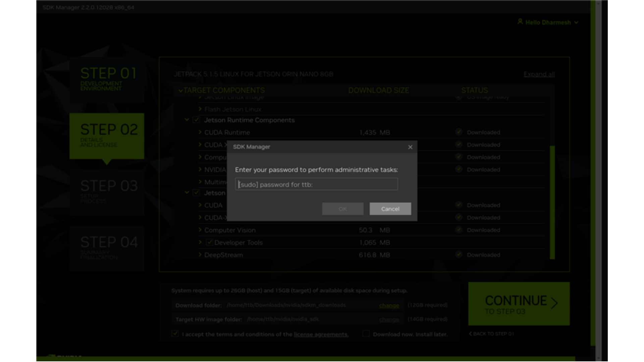Click the components list scrollbar
This screenshot has height=362, width=644.
(x=552, y=202)
